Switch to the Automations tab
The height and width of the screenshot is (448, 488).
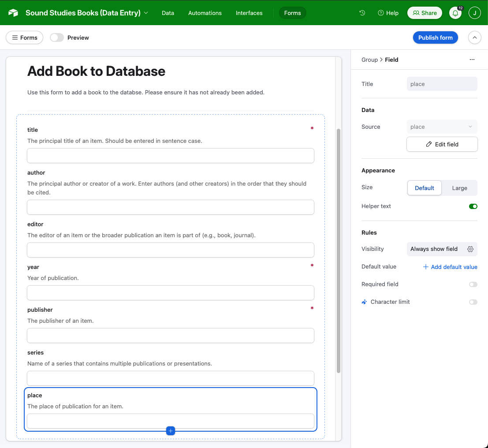click(x=205, y=13)
